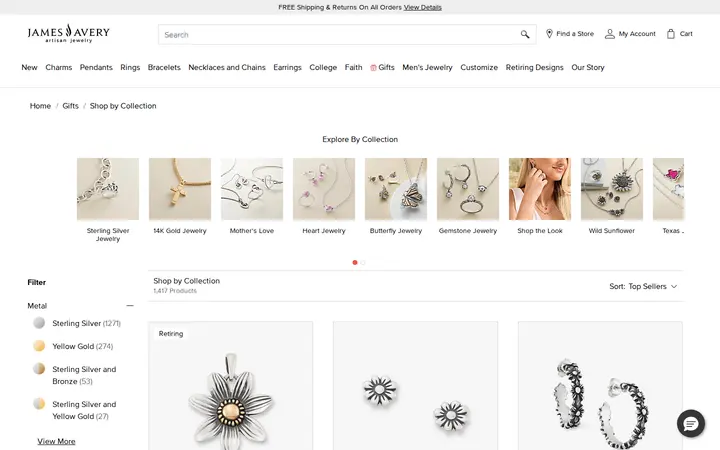Collapse the Metal filter section
The height and width of the screenshot is (450, 720).
click(x=130, y=305)
